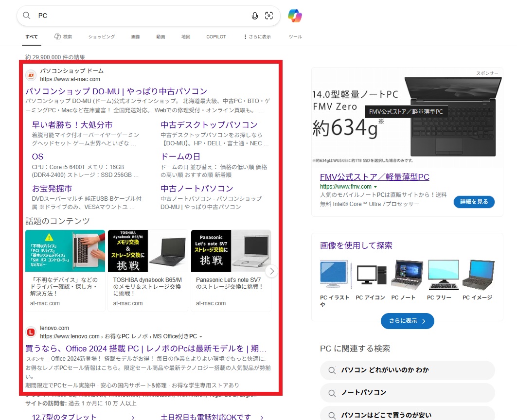This screenshot has height=420, width=517.
Task: Switch to the 地図 tab
Action: point(186,37)
